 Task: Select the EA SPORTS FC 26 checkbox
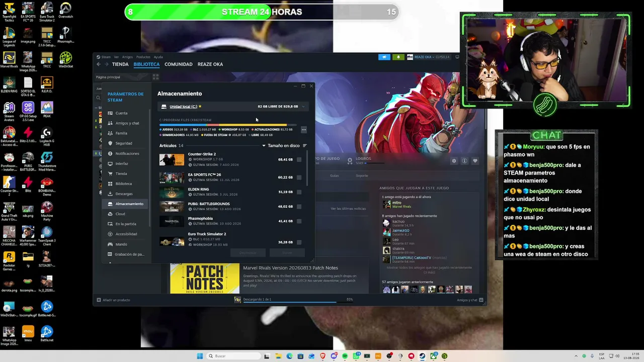299,177
